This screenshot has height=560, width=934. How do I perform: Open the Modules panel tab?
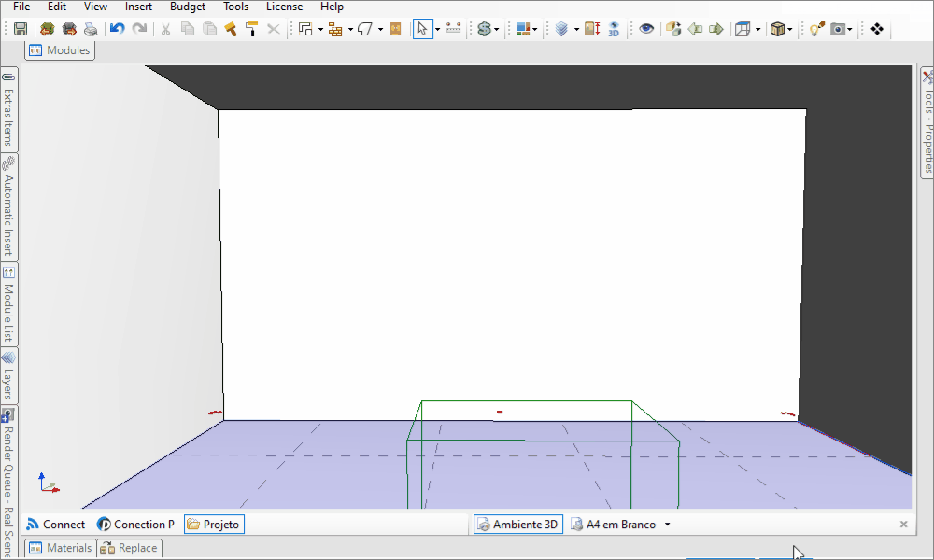pos(60,50)
